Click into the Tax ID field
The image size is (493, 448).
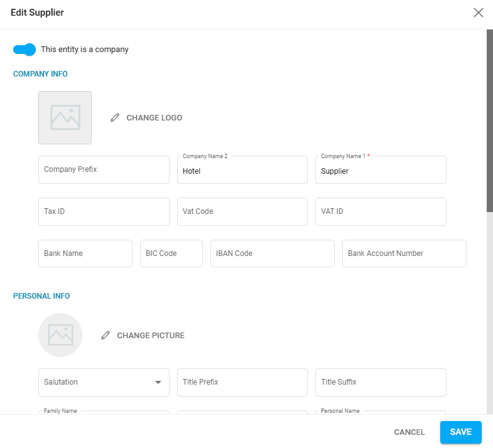(x=104, y=212)
